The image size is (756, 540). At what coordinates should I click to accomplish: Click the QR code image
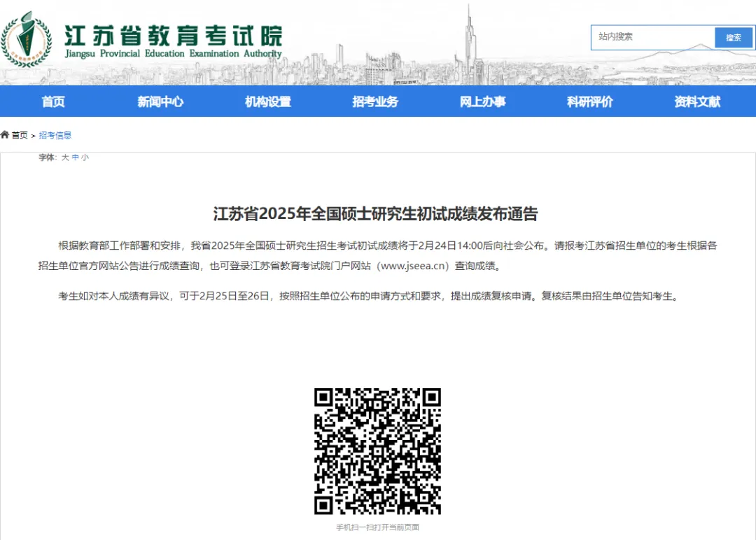[x=377, y=451]
